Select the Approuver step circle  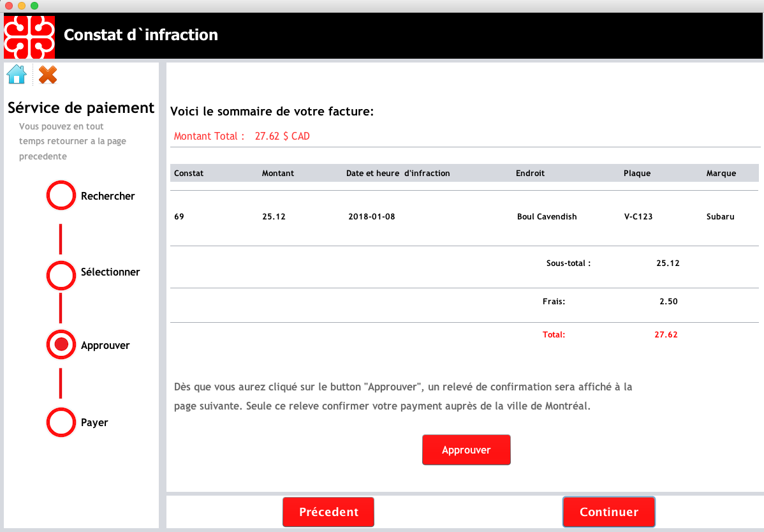(x=61, y=345)
